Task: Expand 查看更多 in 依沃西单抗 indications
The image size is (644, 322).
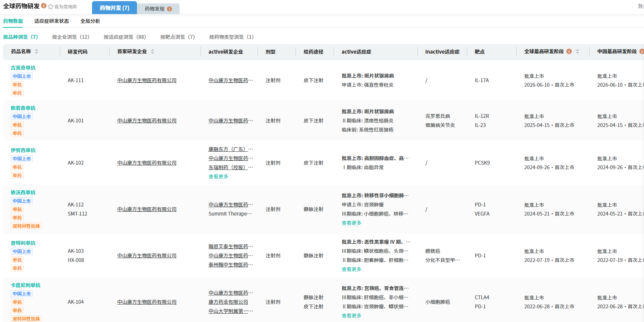Action: pos(351,223)
